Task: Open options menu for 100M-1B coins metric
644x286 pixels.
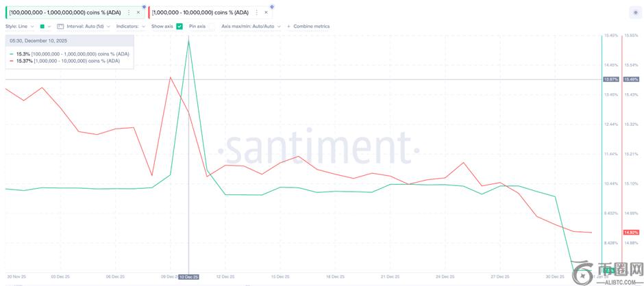Action: (129, 13)
